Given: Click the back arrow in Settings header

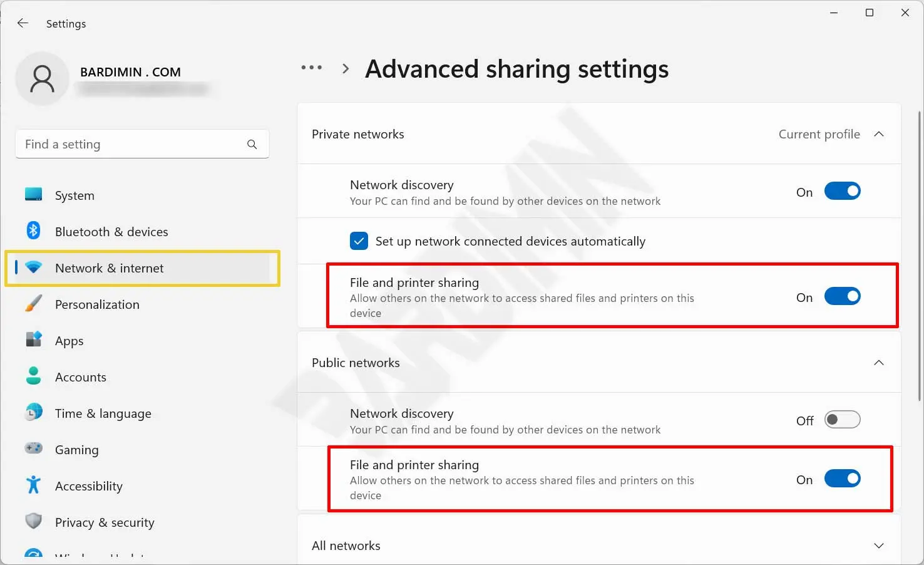Looking at the screenshot, I should point(23,23).
